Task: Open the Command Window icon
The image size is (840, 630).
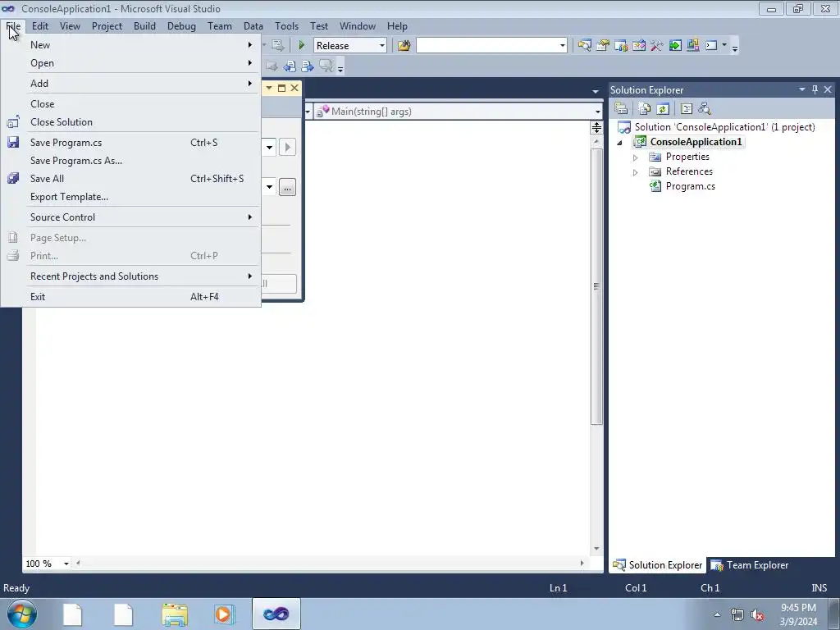Action: [x=711, y=46]
